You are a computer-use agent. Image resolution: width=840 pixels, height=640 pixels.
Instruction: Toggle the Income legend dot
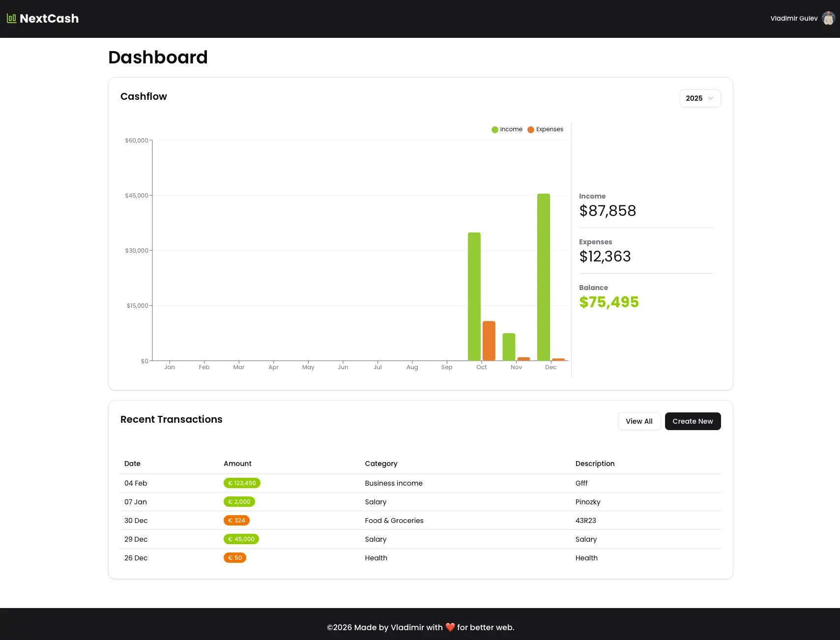click(495, 130)
